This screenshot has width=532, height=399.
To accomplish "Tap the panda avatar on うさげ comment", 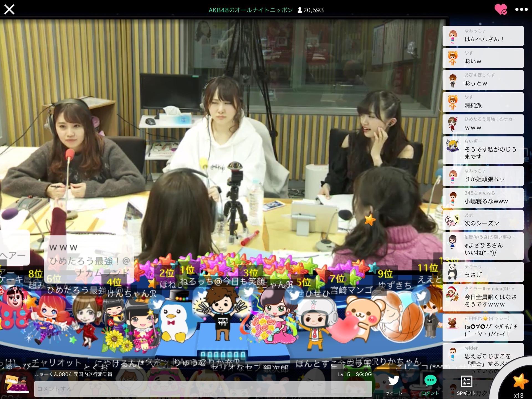I will (452, 272).
